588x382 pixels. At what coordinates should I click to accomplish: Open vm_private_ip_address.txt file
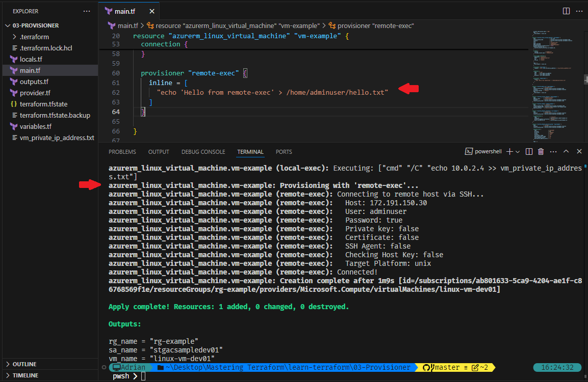50,138
